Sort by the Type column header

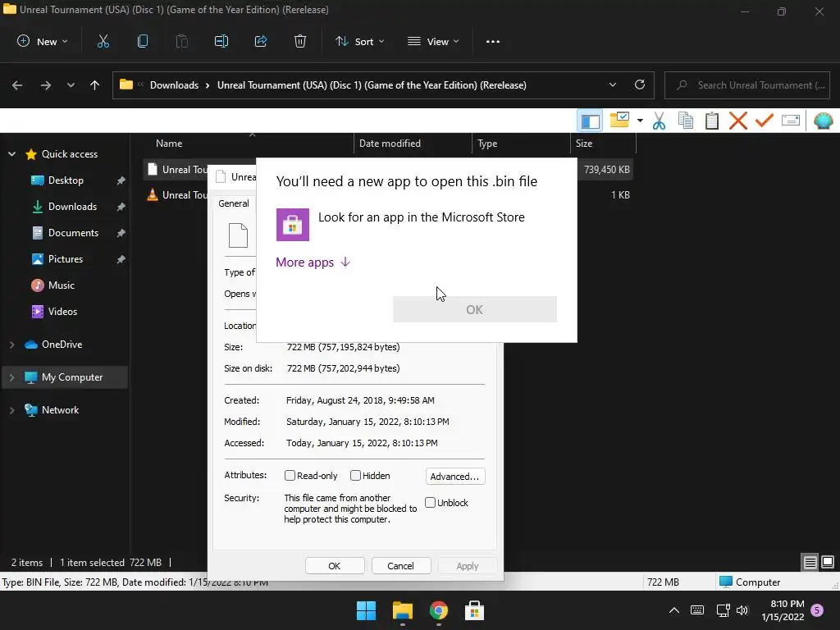click(x=521, y=144)
